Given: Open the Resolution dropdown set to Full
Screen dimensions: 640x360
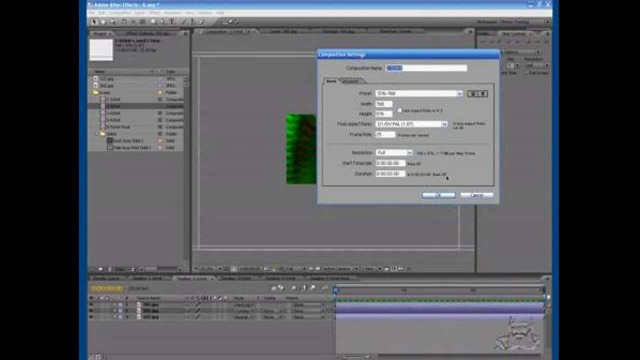Looking at the screenshot, I should (x=394, y=153).
